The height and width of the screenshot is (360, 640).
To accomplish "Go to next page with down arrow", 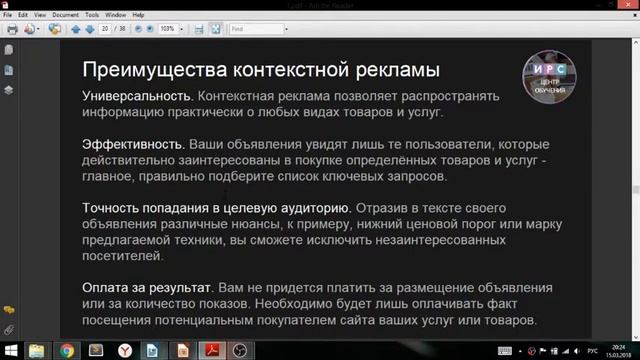I will tap(90, 29).
